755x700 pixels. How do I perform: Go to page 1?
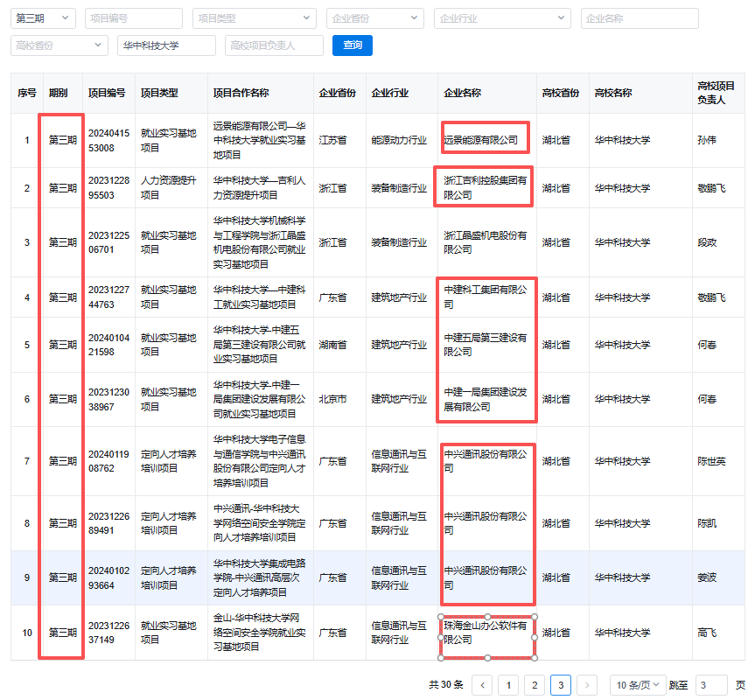pyautogui.click(x=508, y=685)
